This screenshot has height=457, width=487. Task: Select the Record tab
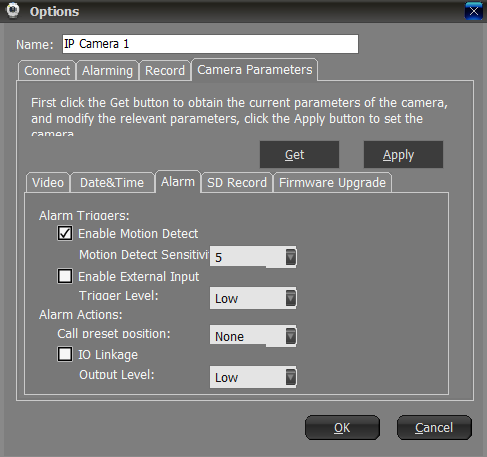point(165,70)
